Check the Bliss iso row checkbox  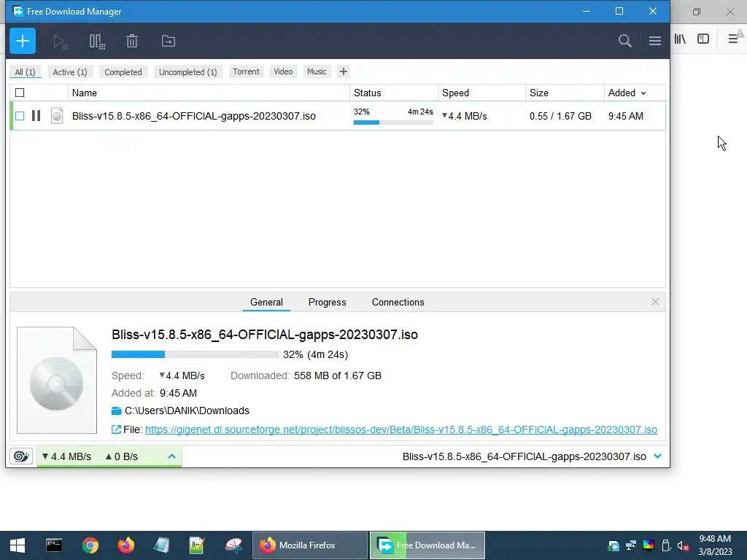pos(20,116)
